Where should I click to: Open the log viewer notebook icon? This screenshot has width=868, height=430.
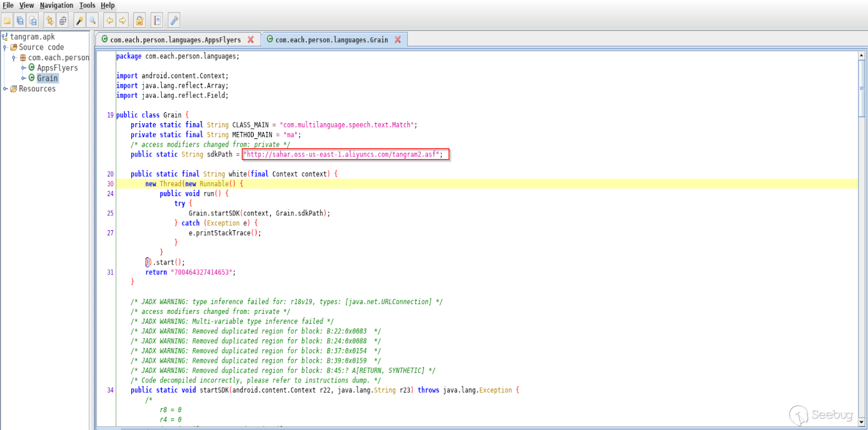[x=157, y=21]
